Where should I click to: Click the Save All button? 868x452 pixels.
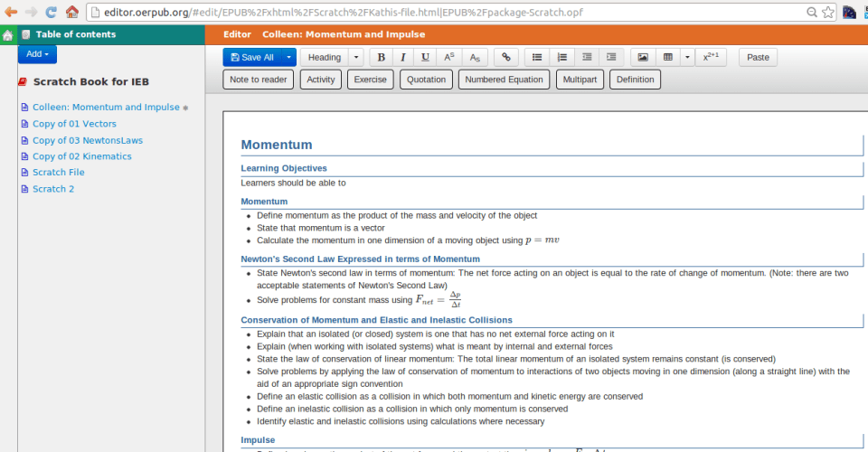click(x=251, y=57)
